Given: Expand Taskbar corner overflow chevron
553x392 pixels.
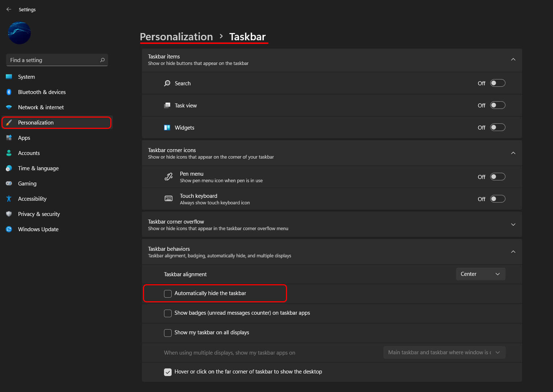Looking at the screenshot, I should tap(513, 225).
